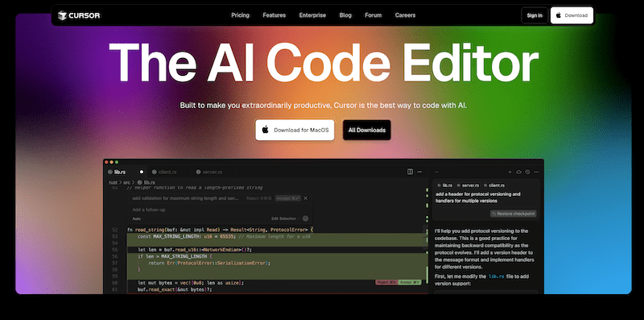Open the Auto model dropdown
Image resolution: width=644 pixels, height=320 pixels.
(x=137, y=218)
